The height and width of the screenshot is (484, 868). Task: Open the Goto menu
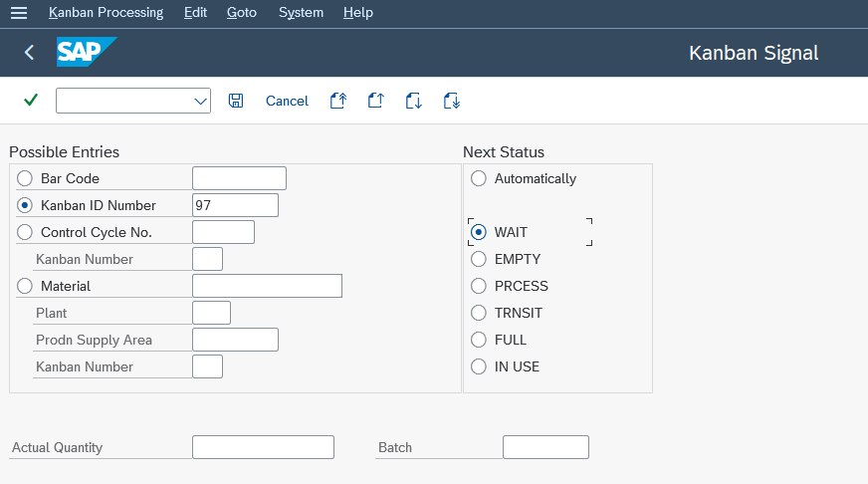coord(241,12)
